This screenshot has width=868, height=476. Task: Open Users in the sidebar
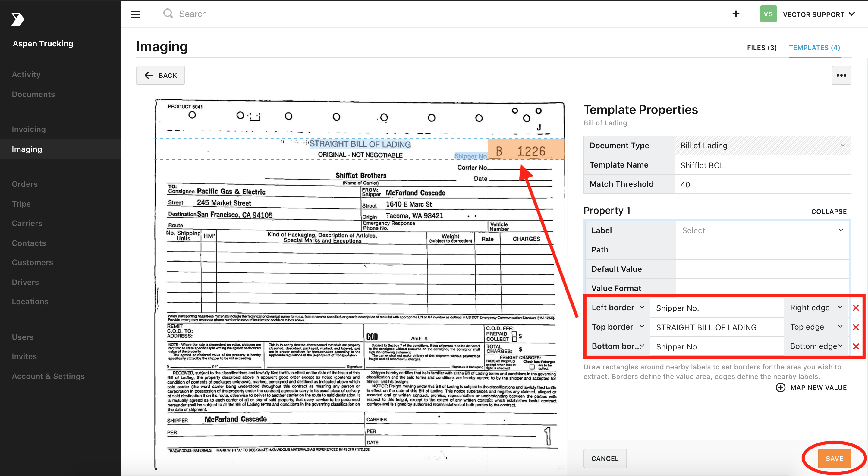coord(23,337)
